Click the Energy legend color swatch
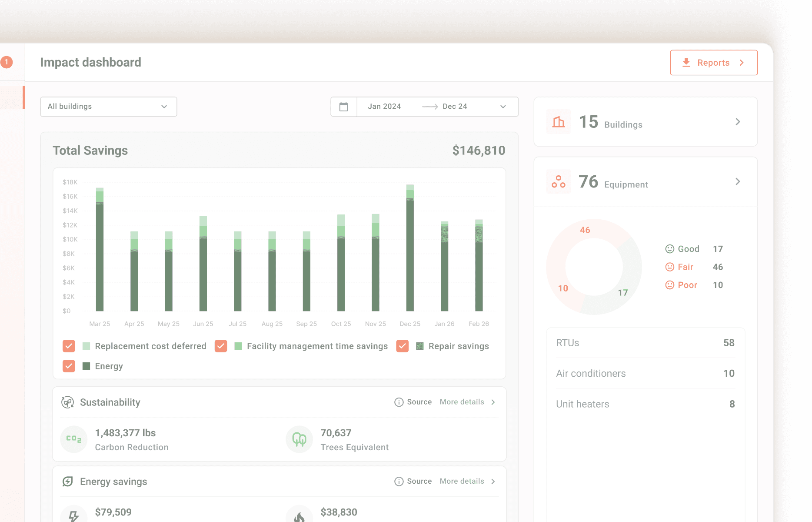This screenshot has width=812, height=522. click(86, 366)
